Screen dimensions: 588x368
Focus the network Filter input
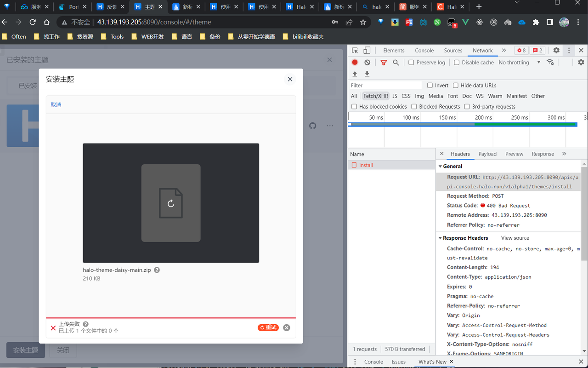click(385, 86)
